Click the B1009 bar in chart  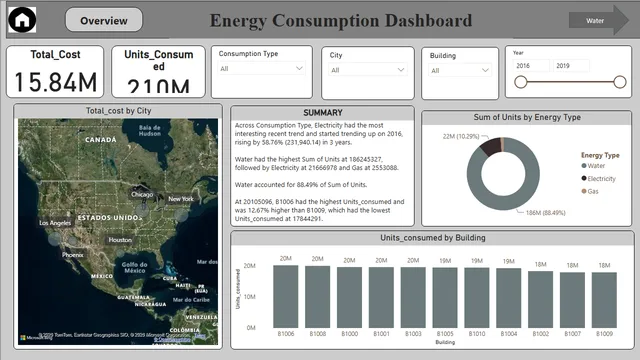click(604, 300)
